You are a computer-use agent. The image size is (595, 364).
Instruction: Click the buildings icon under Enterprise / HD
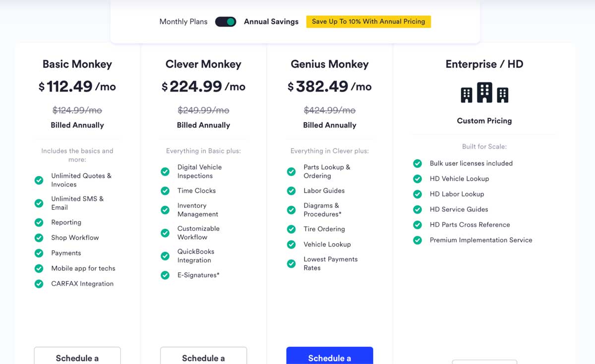point(484,93)
